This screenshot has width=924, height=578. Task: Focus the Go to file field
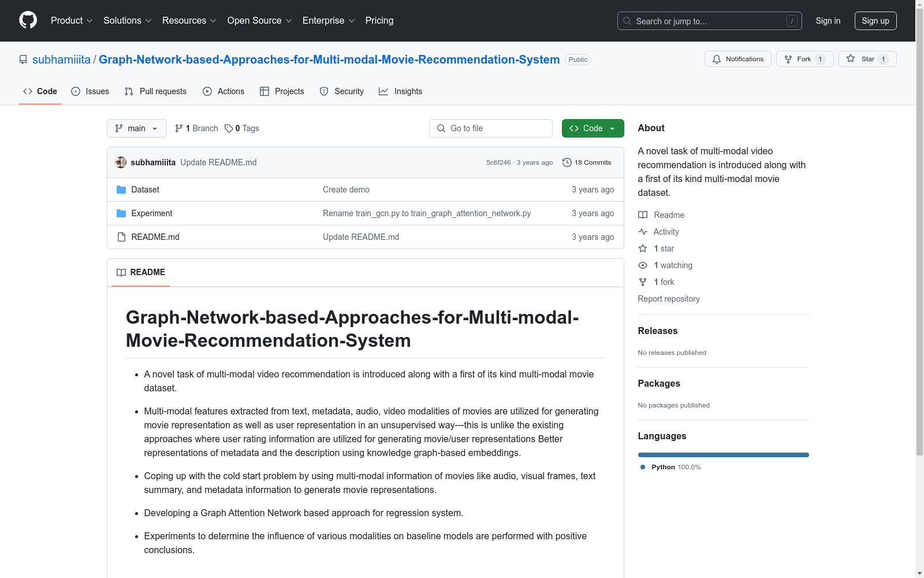pyautogui.click(x=491, y=128)
